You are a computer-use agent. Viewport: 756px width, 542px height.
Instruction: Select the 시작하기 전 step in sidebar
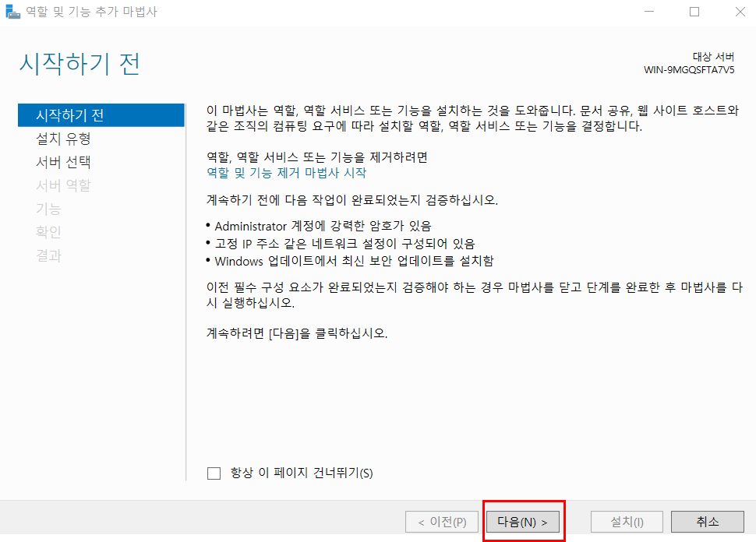pos(101,115)
